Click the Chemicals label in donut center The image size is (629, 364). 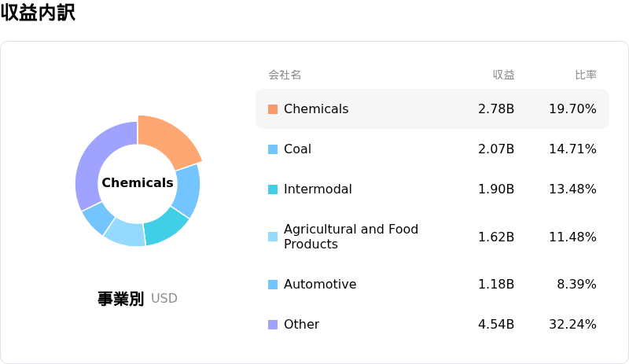click(x=138, y=182)
